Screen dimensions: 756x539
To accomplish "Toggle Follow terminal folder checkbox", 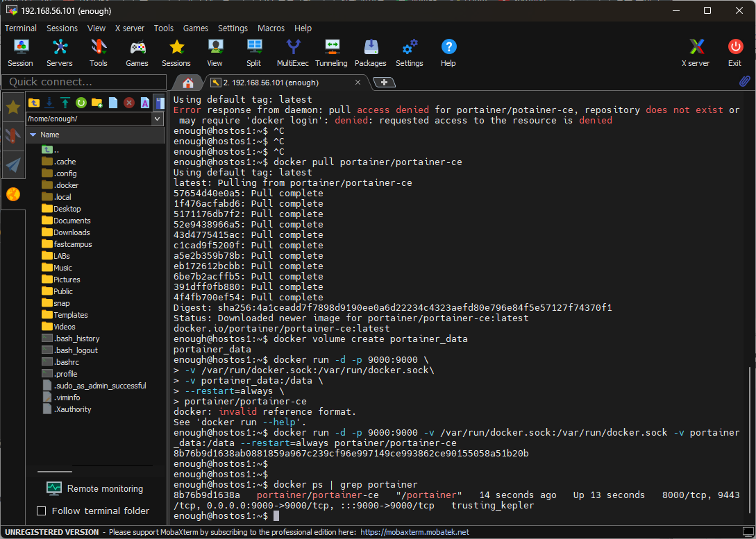I will click(42, 511).
